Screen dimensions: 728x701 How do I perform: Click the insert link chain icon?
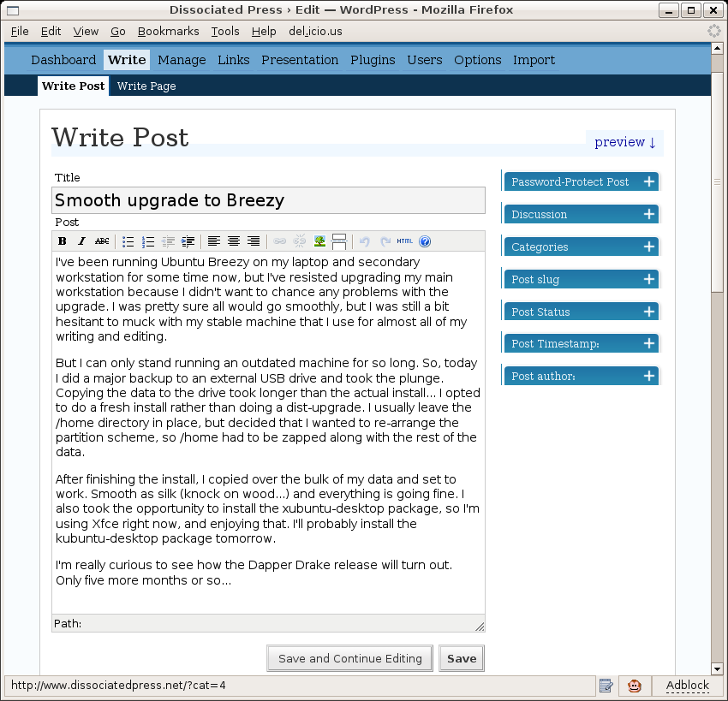tap(279, 241)
